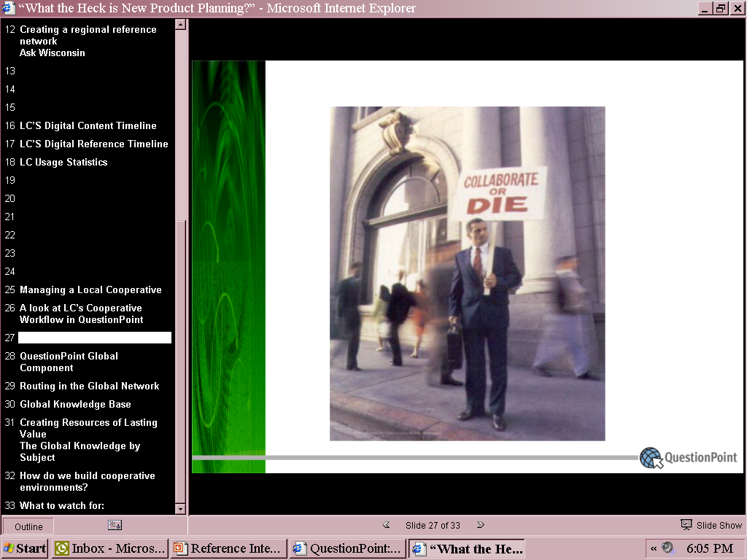Jump to slide 25 Managing a Local Cooperative
The height and width of the screenshot is (560, 747).
click(90, 289)
